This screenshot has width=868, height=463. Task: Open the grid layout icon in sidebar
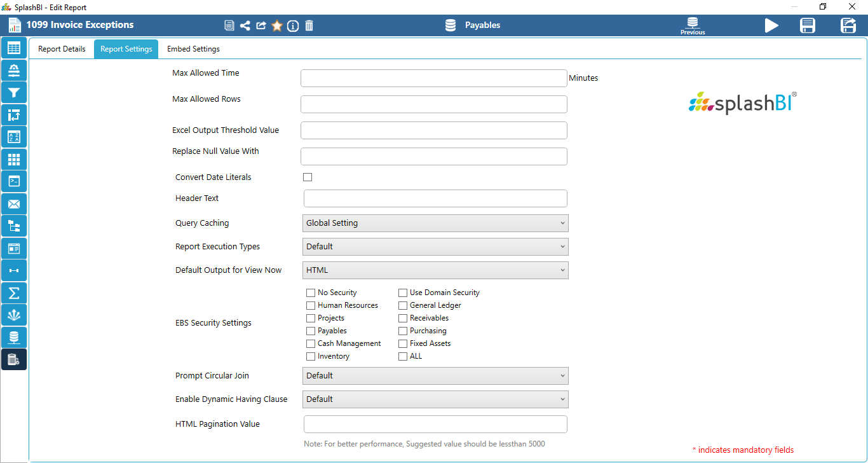click(x=14, y=159)
